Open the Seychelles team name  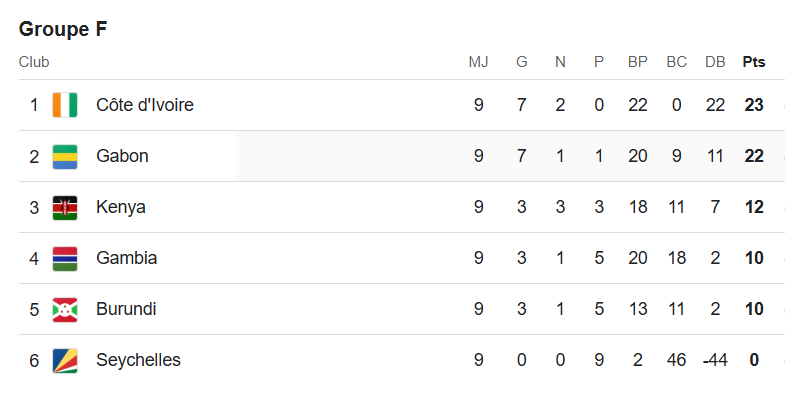[138, 360]
